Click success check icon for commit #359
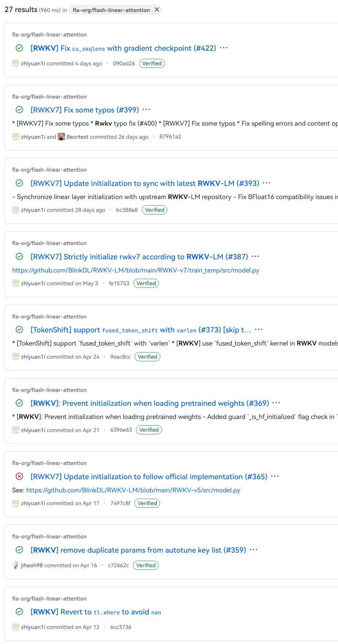The width and height of the screenshot is (338, 644). [19, 550]
